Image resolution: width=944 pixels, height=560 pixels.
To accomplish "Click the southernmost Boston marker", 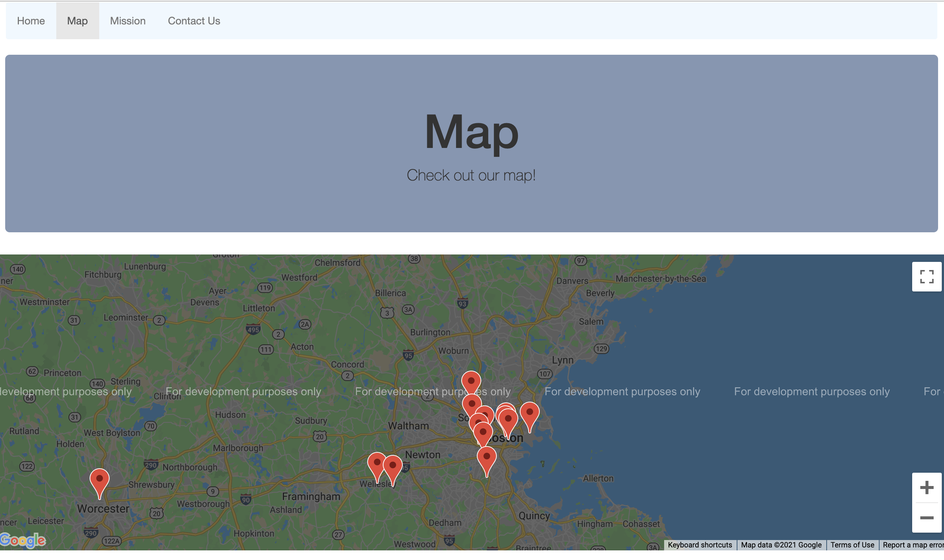I will 486,458.
